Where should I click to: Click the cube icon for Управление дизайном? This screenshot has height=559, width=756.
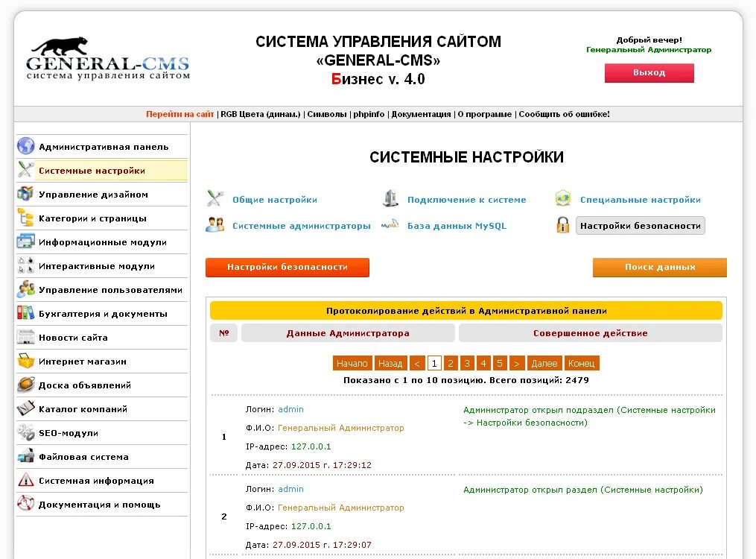[x=25, y=193]
